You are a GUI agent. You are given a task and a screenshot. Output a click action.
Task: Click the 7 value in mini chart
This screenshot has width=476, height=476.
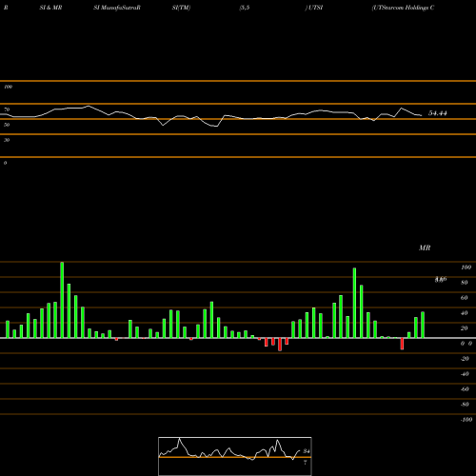coord(306,463)
